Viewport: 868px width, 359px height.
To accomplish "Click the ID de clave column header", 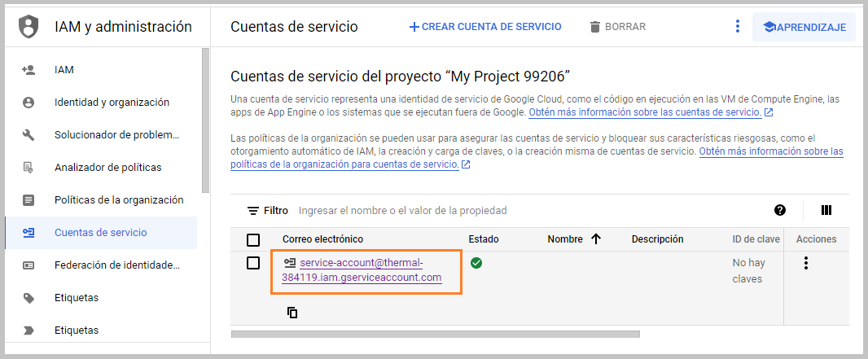I will [756, 239].
